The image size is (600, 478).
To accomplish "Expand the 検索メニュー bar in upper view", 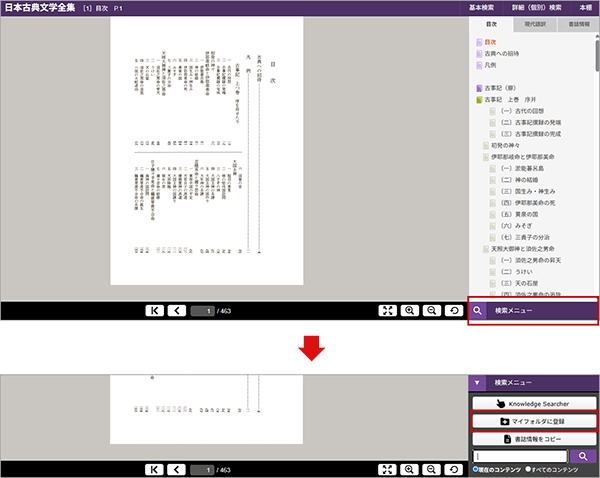I will (x=534, y=311).
